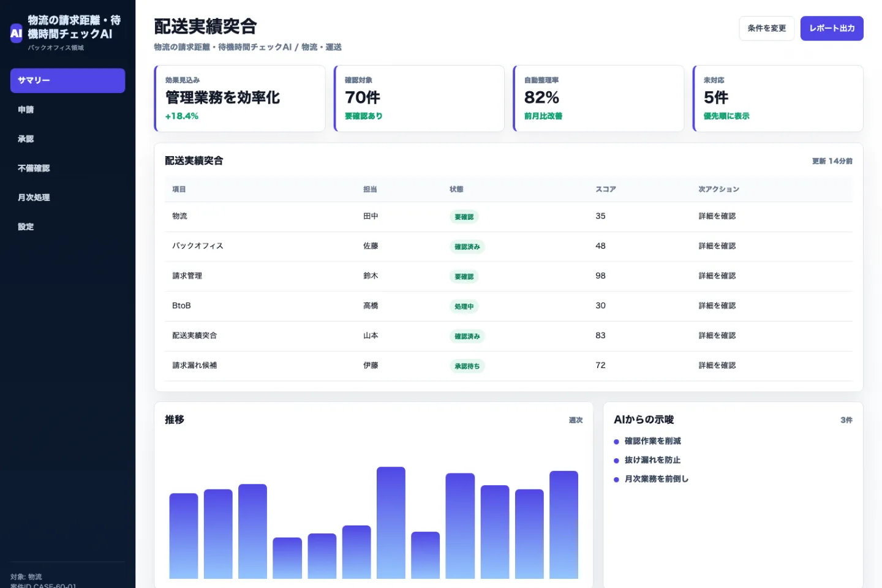Click the 処理中 status badge

[464, 306]
